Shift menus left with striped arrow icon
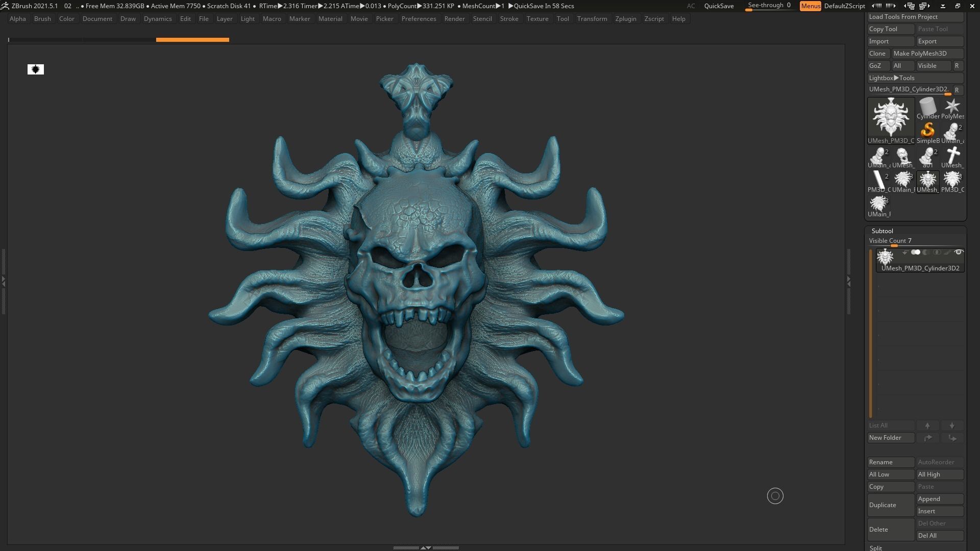980x551 pixels. (876, 6)
